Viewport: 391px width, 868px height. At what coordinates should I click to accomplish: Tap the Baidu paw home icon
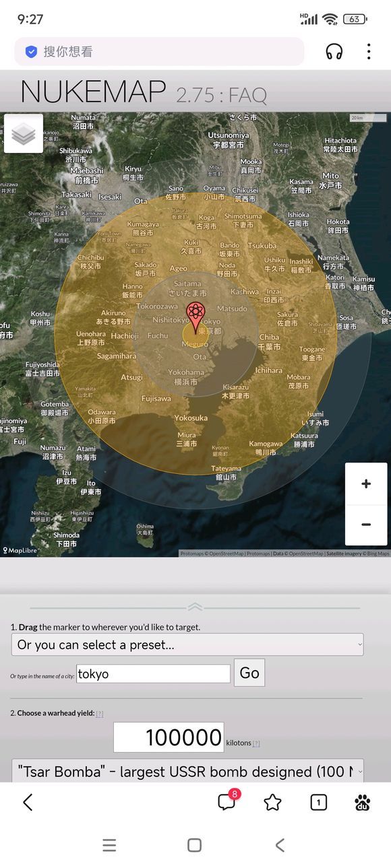[362, 802]
